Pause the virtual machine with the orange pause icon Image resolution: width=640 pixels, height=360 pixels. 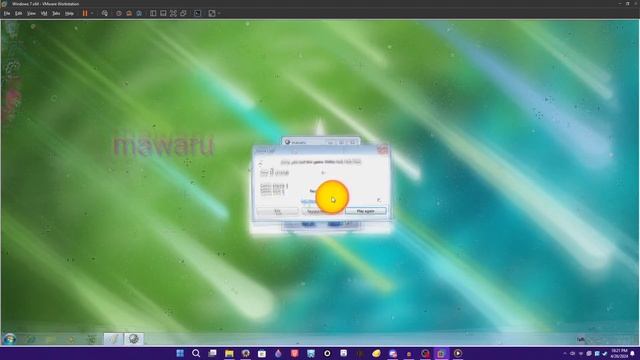[x=85, y=13]
